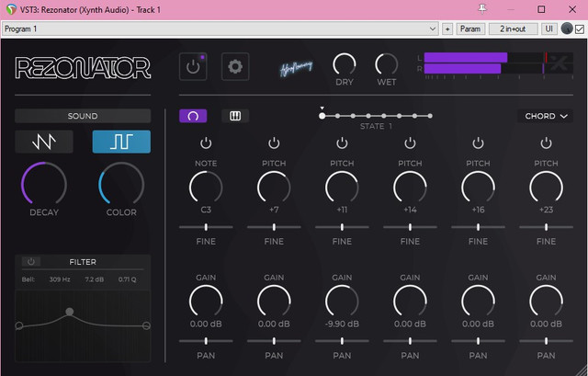Click the FINE slider under C3
Screen dimensions: 588x376
206,227
